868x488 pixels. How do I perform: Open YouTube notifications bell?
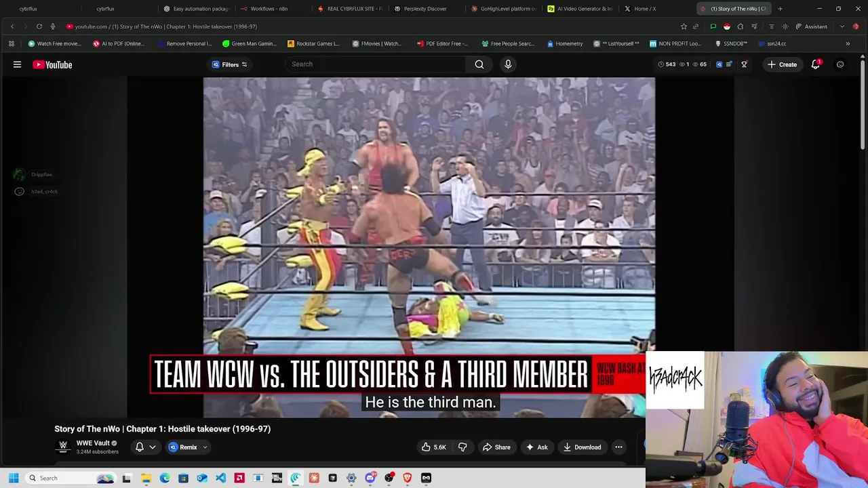[816, 64]
